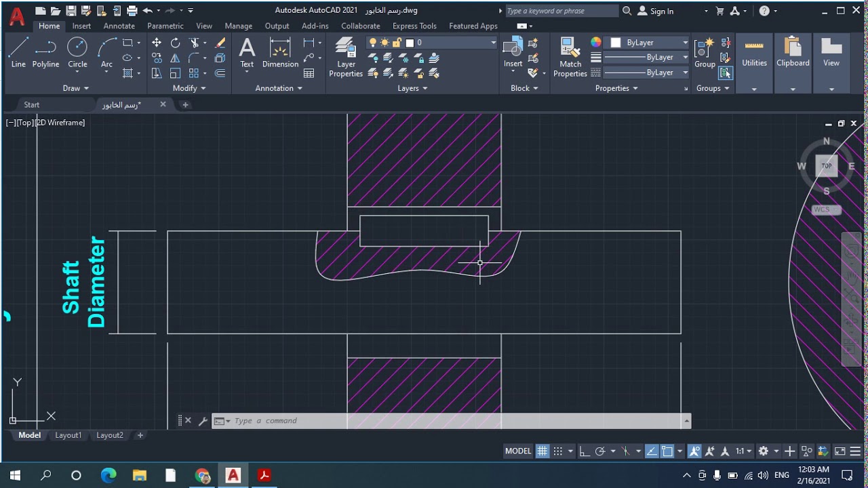
Task: Open the Start file tab
Action: [x=32, y=104]
